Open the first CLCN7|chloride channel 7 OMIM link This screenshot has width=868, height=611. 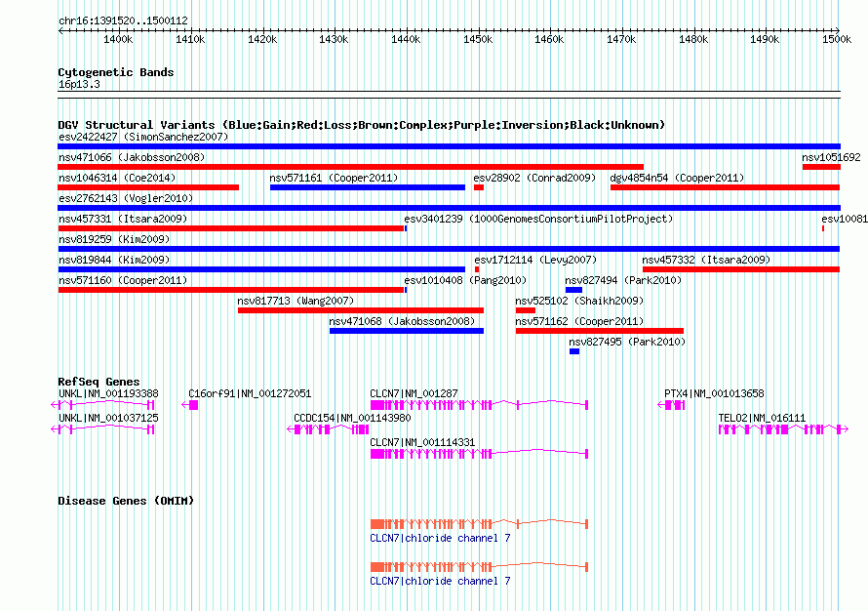click(440, 539)
